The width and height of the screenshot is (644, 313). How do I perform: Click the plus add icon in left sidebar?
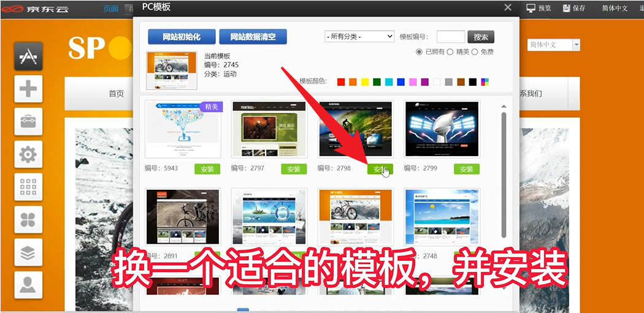(28, 89)
